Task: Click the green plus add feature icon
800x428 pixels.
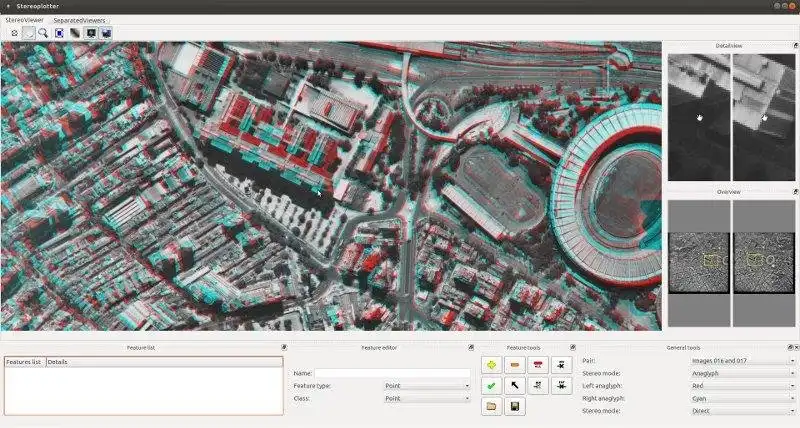Action: [491, 364]
